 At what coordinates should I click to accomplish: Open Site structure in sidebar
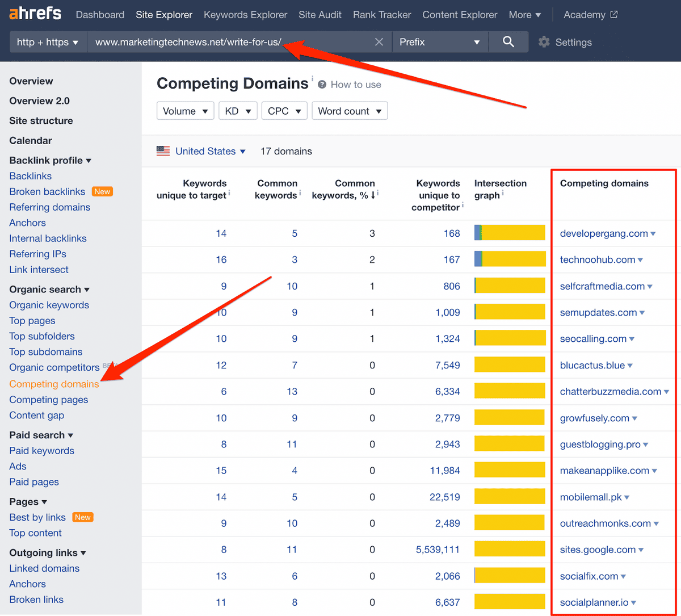coord(41,121)
